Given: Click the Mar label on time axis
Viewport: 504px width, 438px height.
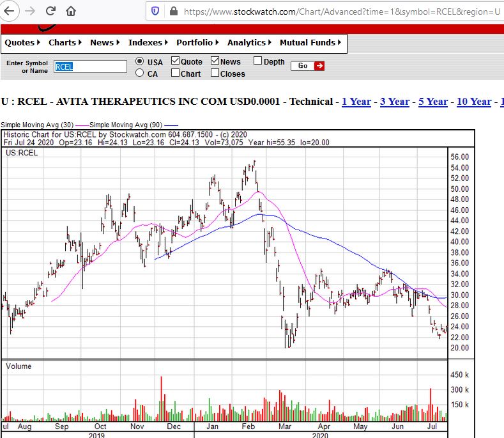Looking at the screenshot, I should [285, 426].
